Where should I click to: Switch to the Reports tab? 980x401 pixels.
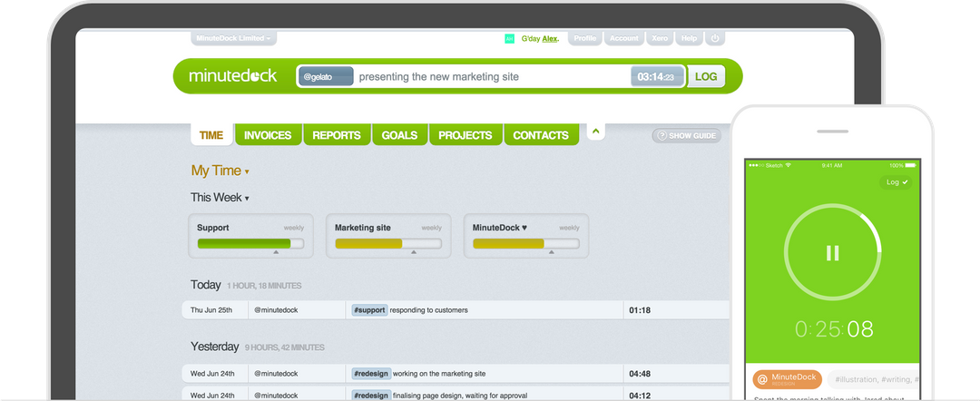(x=337, y=135)
